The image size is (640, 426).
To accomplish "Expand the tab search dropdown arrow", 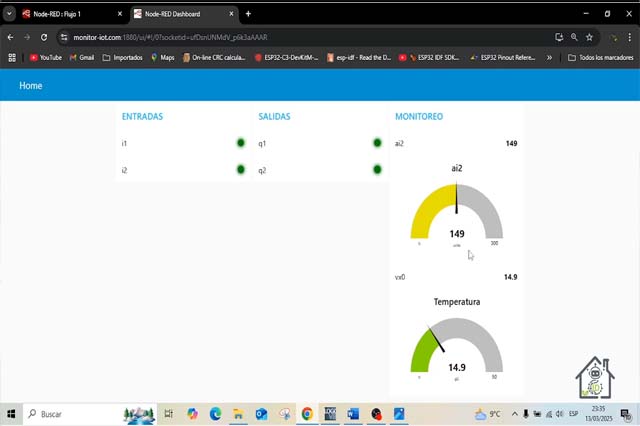I will tap(9, 14).
